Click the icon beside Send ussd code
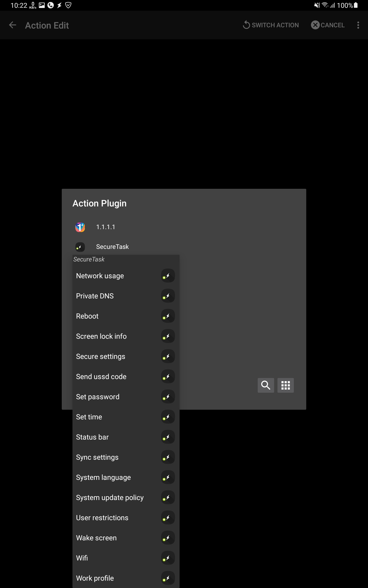The width and height of the screenshot is (368, 588). (x=168, y=377)
